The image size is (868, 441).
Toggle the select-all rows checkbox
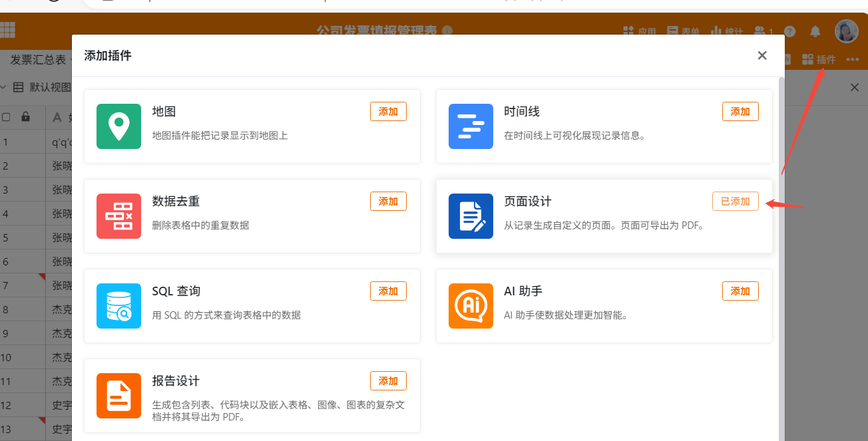7,117
